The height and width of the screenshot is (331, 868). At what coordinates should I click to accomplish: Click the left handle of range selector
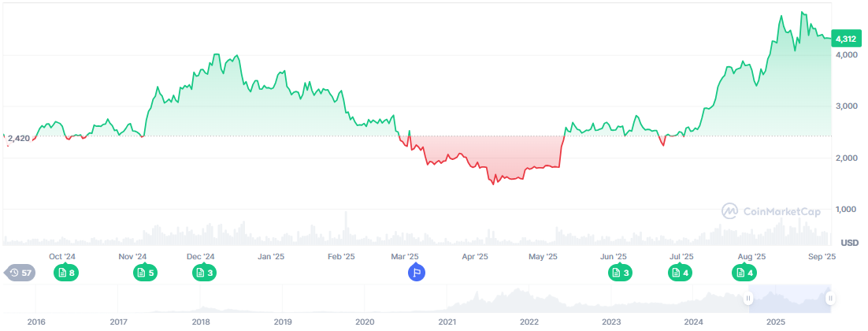click(749, 299)
